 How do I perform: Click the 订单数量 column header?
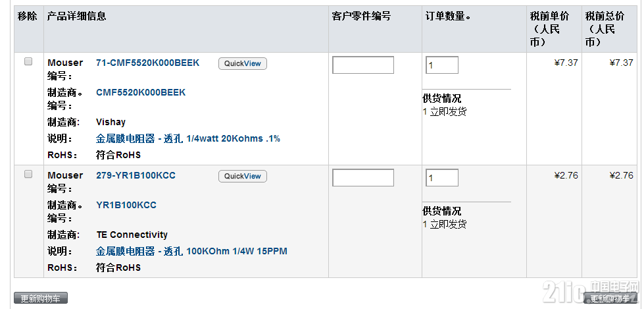(x=448, y=16)
